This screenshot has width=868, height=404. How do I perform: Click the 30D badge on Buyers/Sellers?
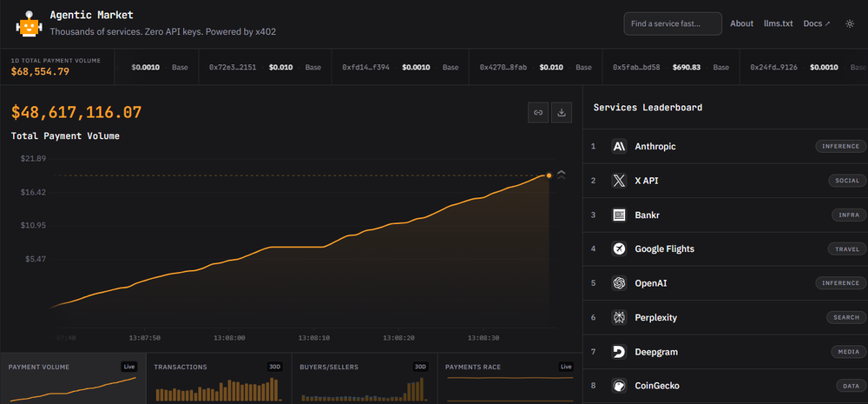(420, 367)
